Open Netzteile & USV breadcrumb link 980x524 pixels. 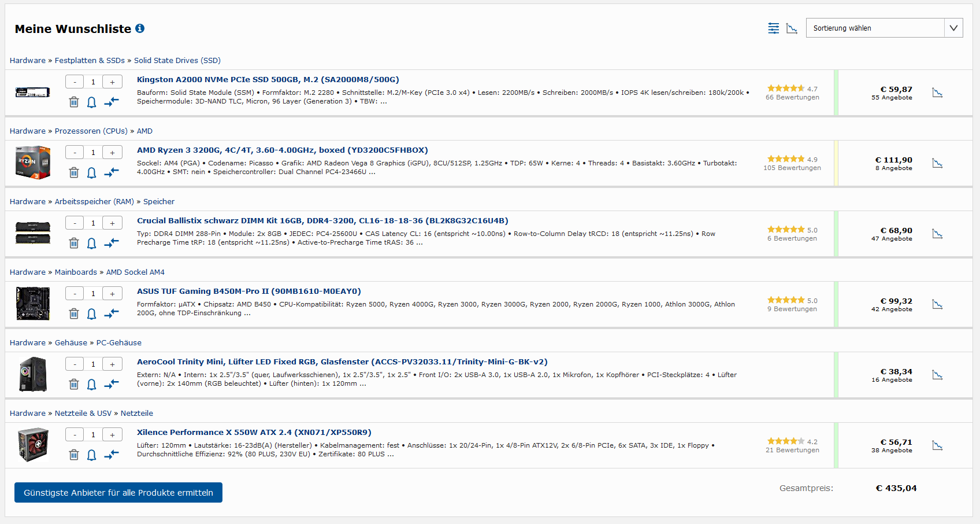pos(83,413)
